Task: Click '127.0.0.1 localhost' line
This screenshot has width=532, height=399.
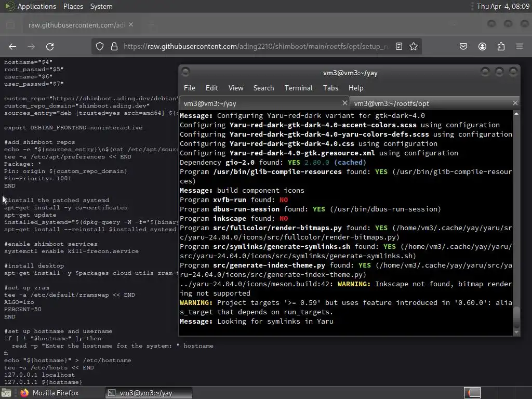Action: 39,375
